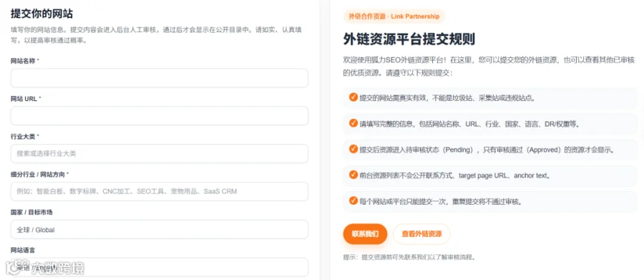Click the check icon beside 请填写完整的信息
Viewport: 644px width, 280px height.
click(x=353, y=123)
